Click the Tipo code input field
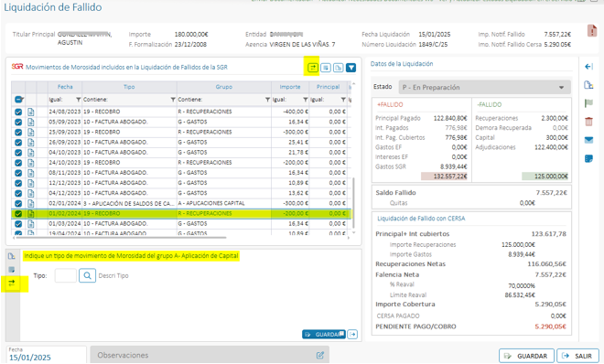The image size is (604, 364). [x=66, y=275]
